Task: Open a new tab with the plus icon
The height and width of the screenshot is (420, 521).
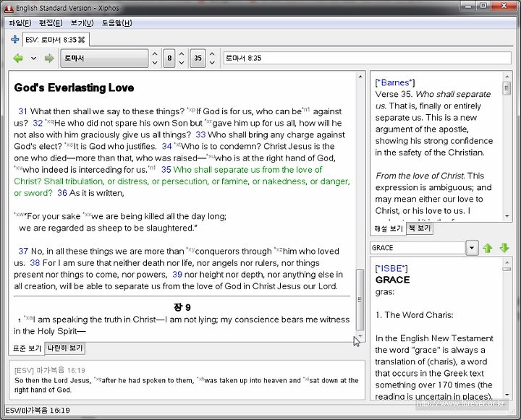Action: [14, 40]
